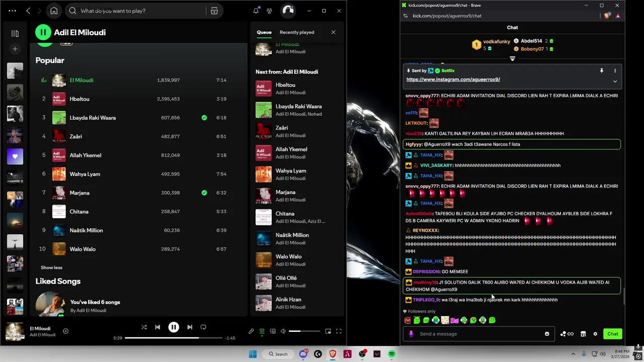644x362 pixels.
Task: Go back in Spotify navigation
Action: pos(28,11)
